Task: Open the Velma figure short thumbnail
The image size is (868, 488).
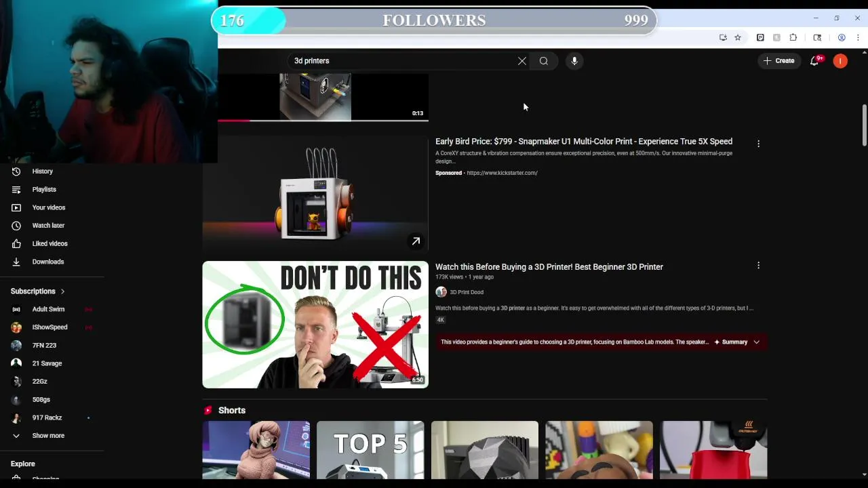Action: pos(256,450)
